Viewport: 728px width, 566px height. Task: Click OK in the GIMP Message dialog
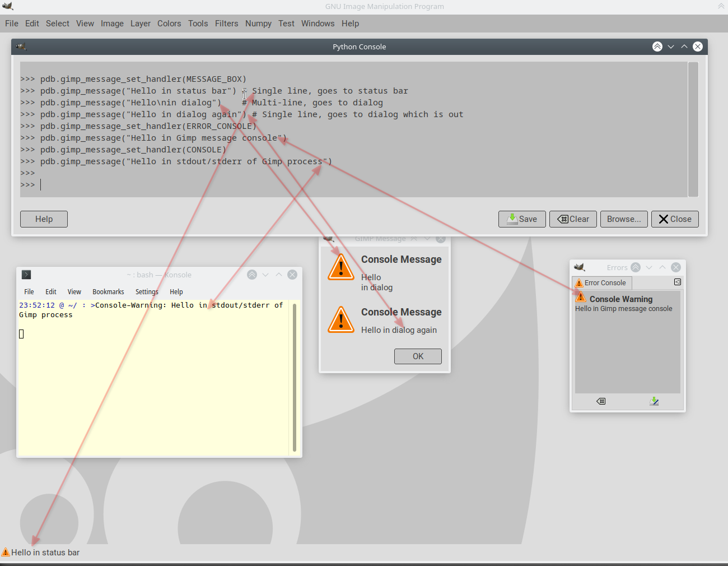pyautogui.click(x=418, y=356)
